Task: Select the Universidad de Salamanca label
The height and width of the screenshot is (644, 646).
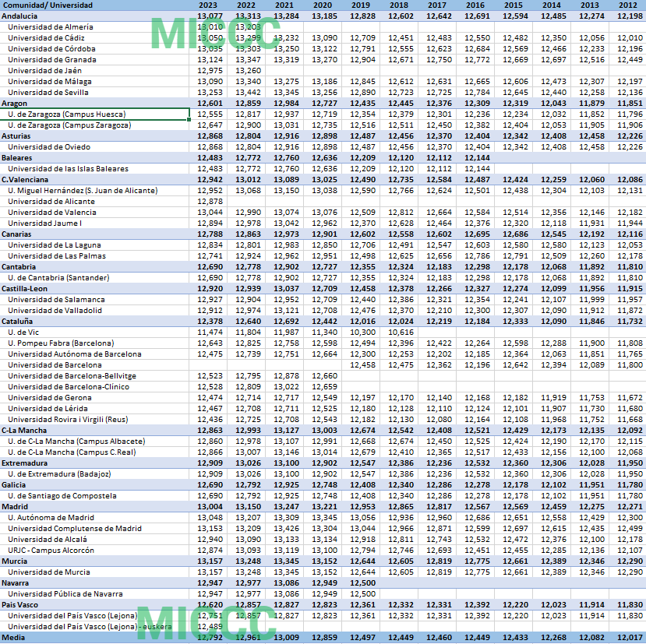Action: 56,299
